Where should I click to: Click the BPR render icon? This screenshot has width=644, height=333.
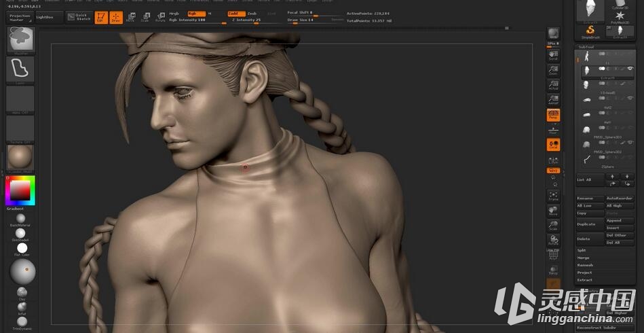(x=553, y=34)
